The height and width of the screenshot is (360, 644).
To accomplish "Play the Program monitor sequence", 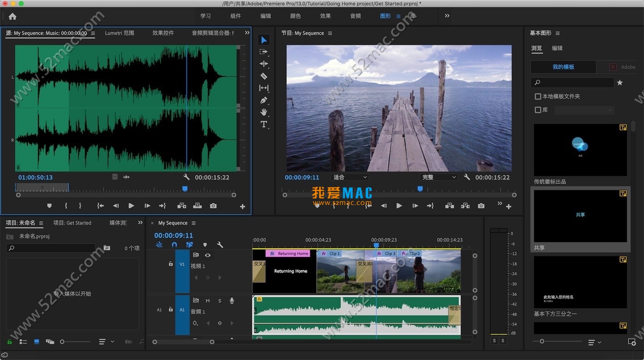I will pyautogui.click(x=399, y=206).
